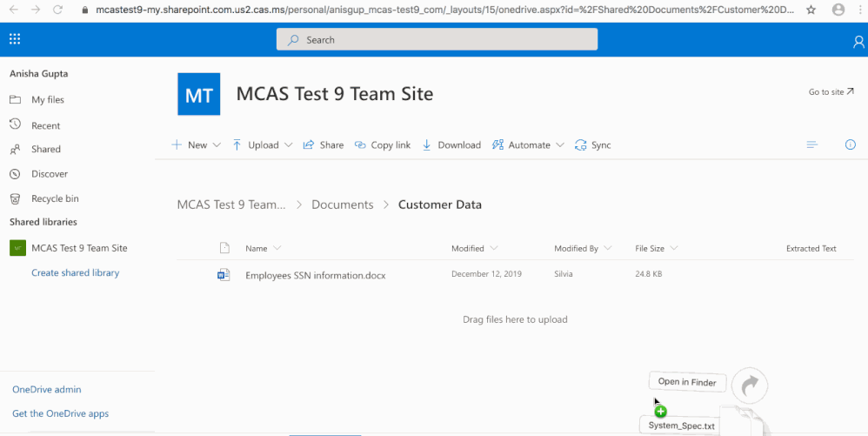The image size is (868, 436).
Task: Click the Recycle bin icon
Action: pyautogui.click(x=15, y=198)
